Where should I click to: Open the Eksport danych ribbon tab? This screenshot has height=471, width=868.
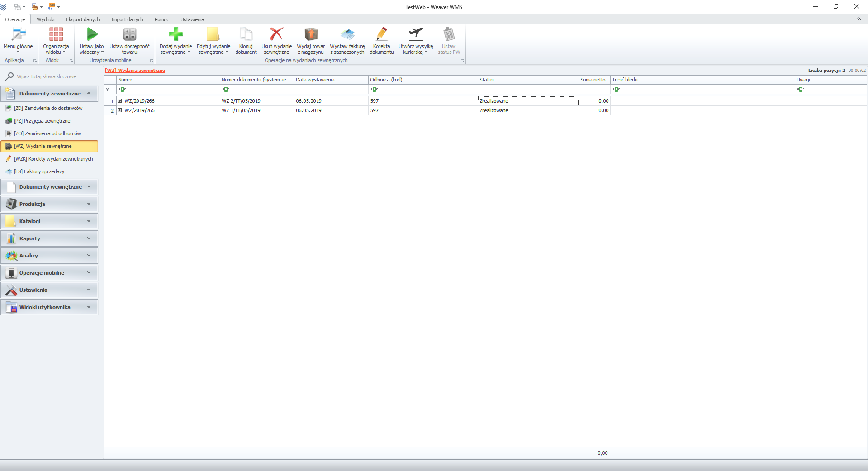pos(83,19)
